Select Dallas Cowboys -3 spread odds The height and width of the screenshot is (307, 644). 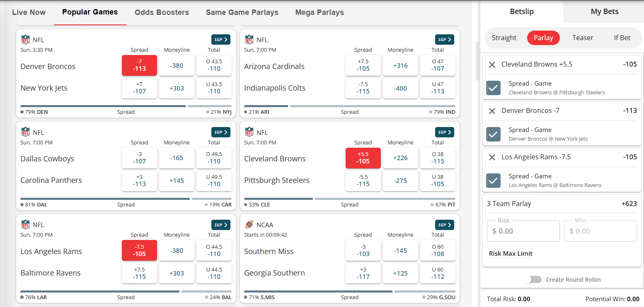pos(139,158)
